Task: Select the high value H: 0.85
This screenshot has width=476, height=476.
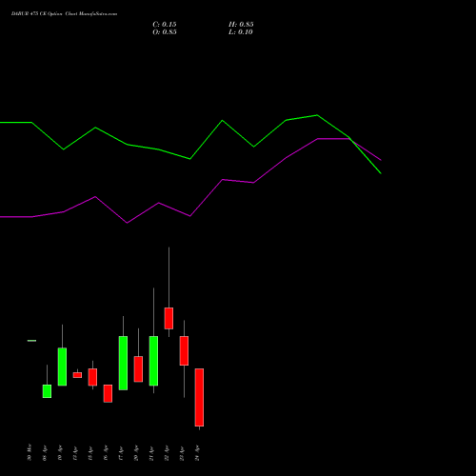Action: point(241,25)
